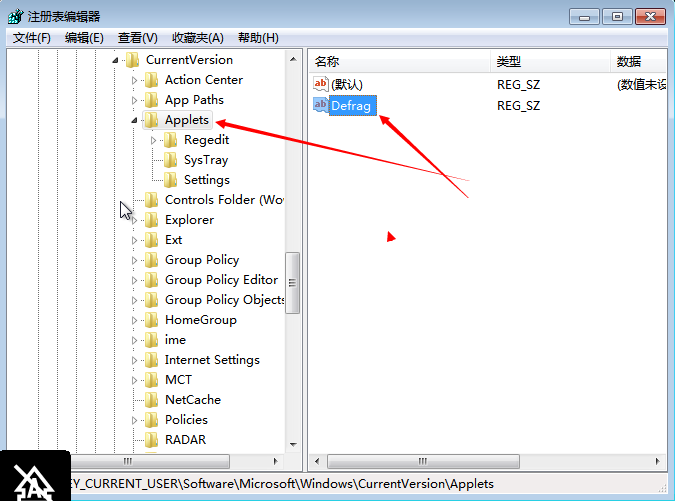Minimize the Registry Editor window
The image size is (675, 501).
pyautogui.click(x=584, y=17)
